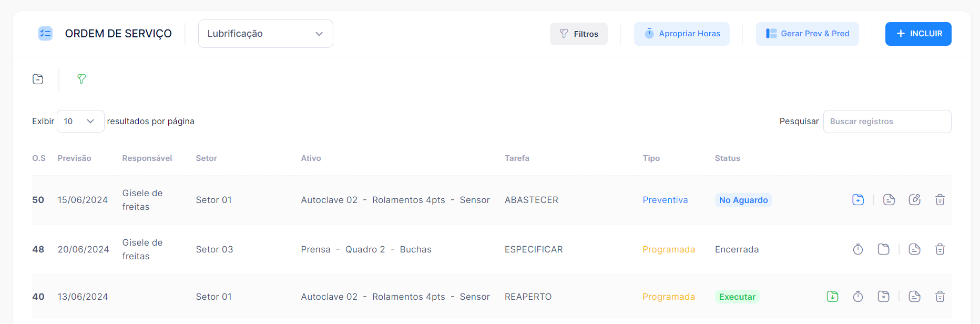Click the green folder download icon on O.S 40
Screen dimensions: 980x324
833,297
